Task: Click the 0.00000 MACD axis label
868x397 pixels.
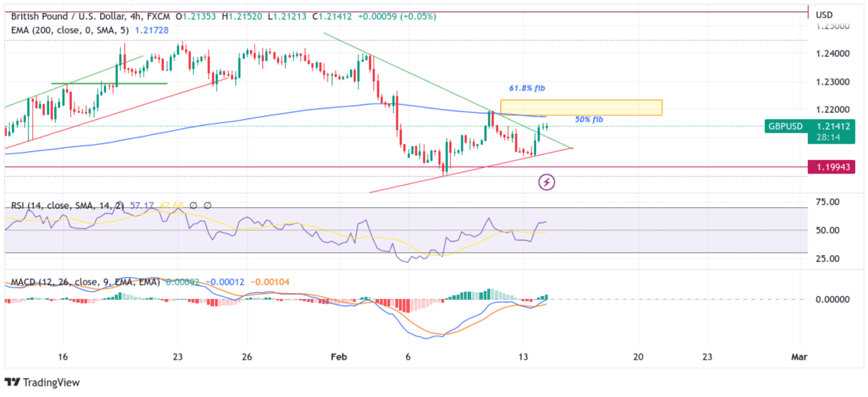Action: [833, 300]
